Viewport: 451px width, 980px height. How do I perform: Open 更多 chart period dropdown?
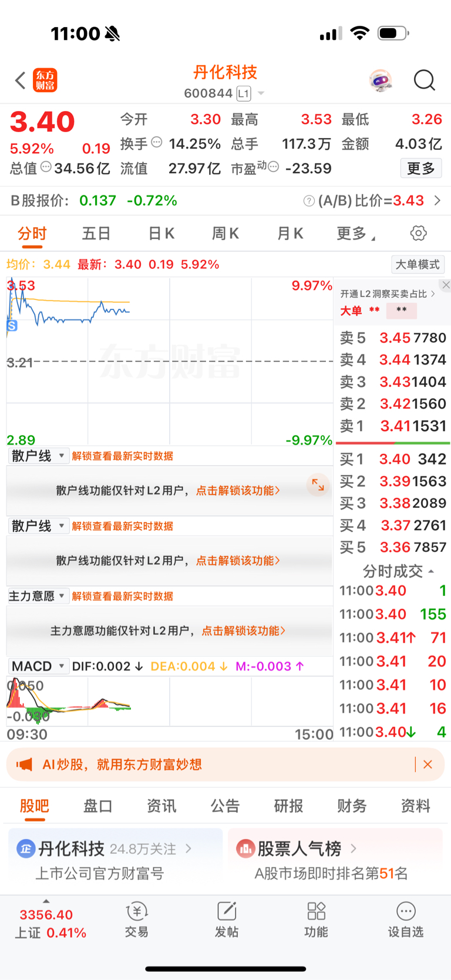click(356, 234)
